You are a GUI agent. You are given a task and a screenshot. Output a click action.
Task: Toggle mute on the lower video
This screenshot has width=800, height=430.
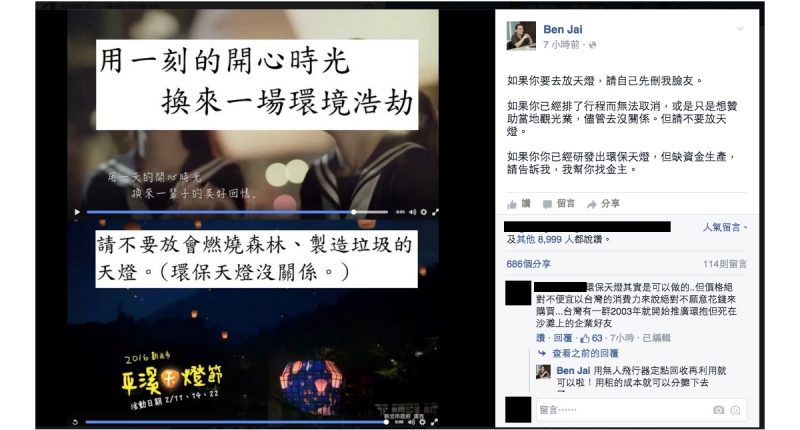tap(411, 422)
